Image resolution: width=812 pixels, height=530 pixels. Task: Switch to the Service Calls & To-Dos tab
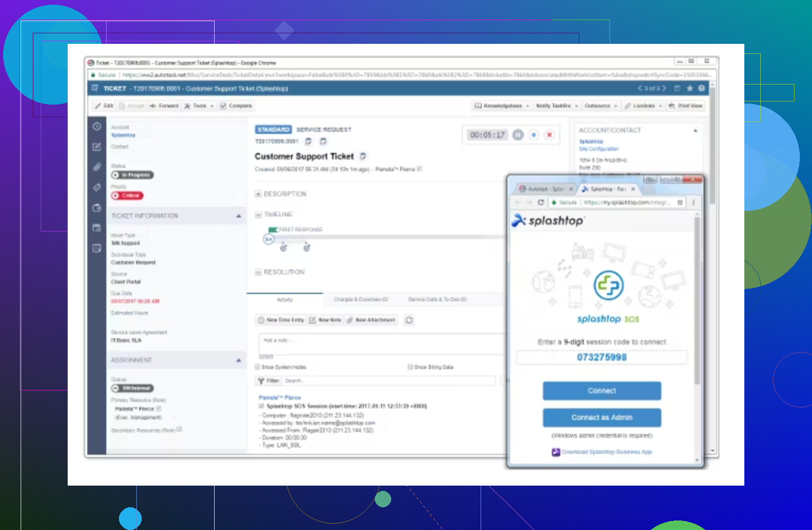[438, 300]
